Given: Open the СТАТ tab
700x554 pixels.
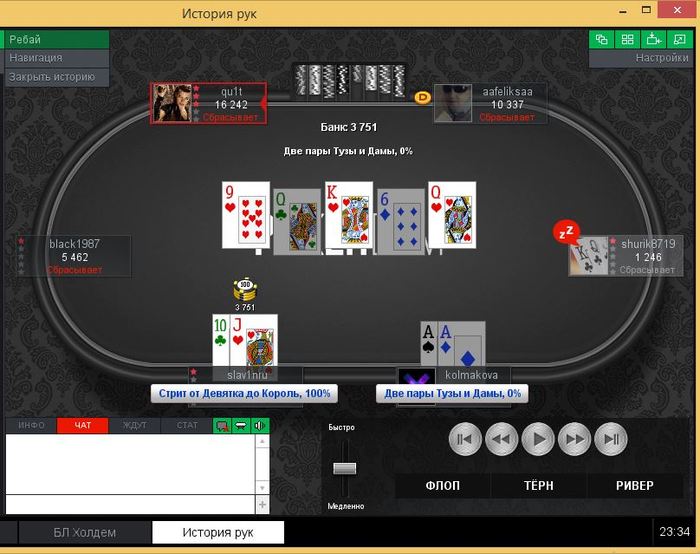Looking at the screenshot, I should tap(187, 425).
